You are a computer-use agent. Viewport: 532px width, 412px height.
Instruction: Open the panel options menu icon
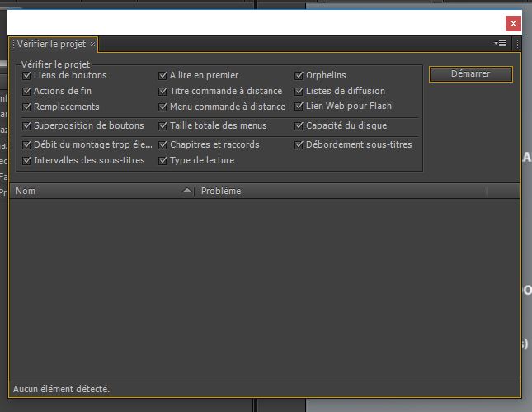pos(500,44)
